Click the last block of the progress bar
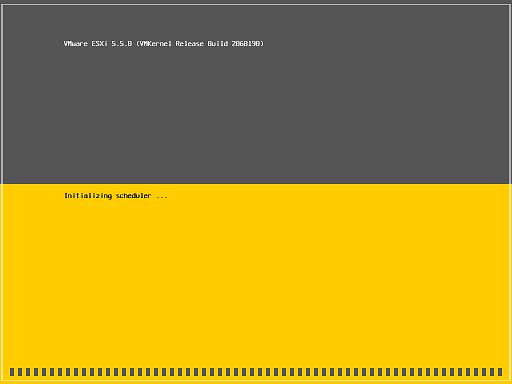The height and width of the screenshot is (384, 512). [500, 372]
